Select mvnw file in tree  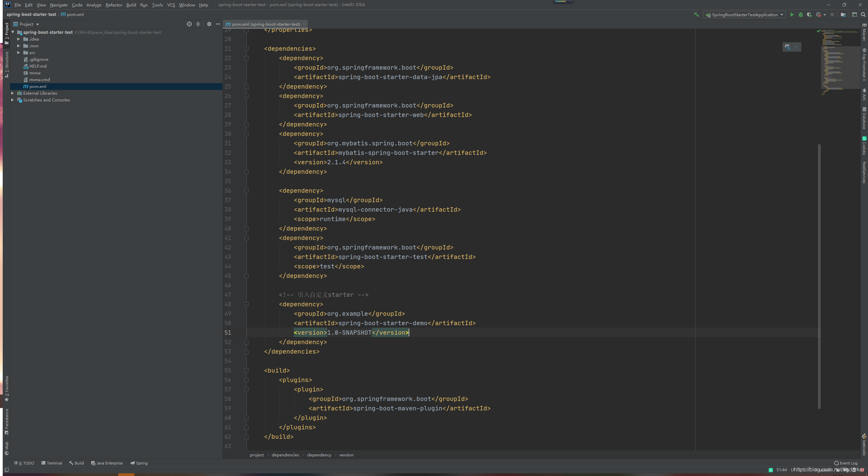tap(32, 73)
